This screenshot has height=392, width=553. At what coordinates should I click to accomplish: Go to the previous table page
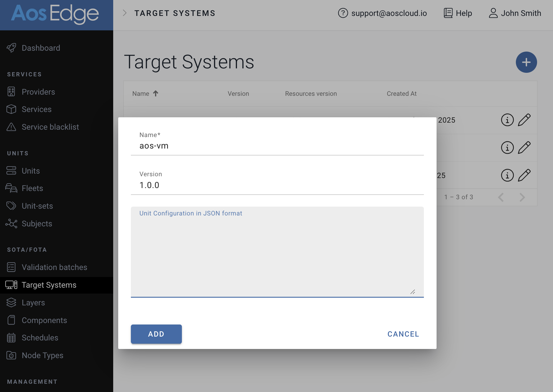pyautogui.click(x=501, y=197)
